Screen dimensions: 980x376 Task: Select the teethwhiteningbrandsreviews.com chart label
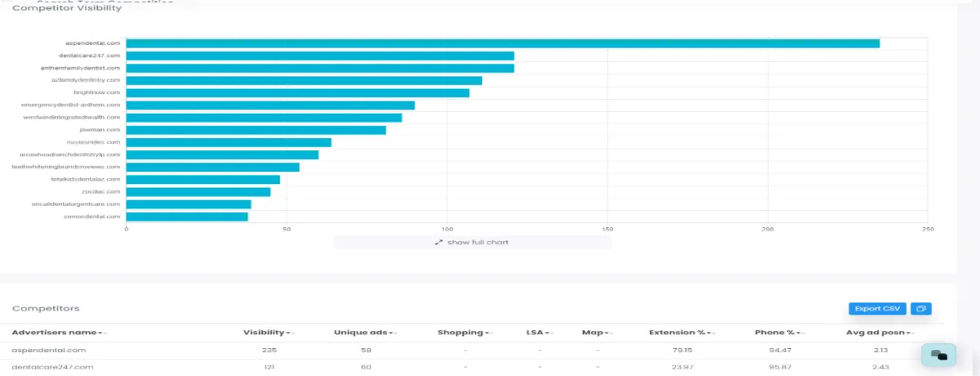click(66, 167)
